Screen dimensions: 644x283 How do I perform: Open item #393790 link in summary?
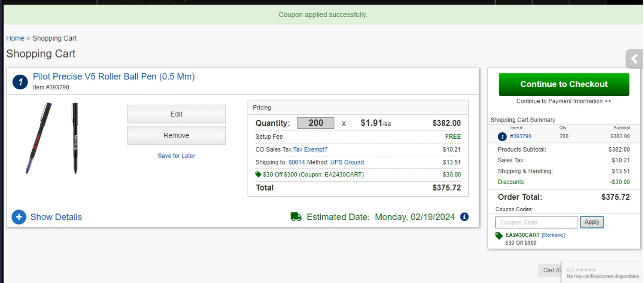coord(520,137)
